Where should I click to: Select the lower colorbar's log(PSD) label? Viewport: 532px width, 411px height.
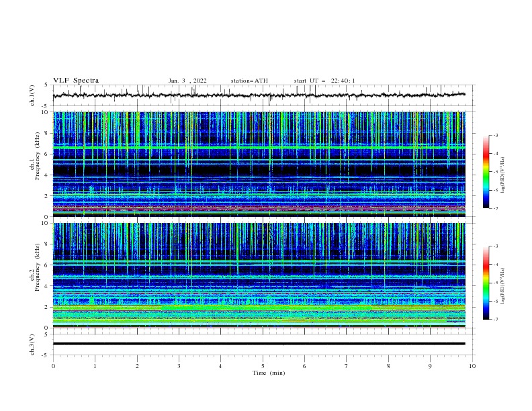[x=502, y=285]
